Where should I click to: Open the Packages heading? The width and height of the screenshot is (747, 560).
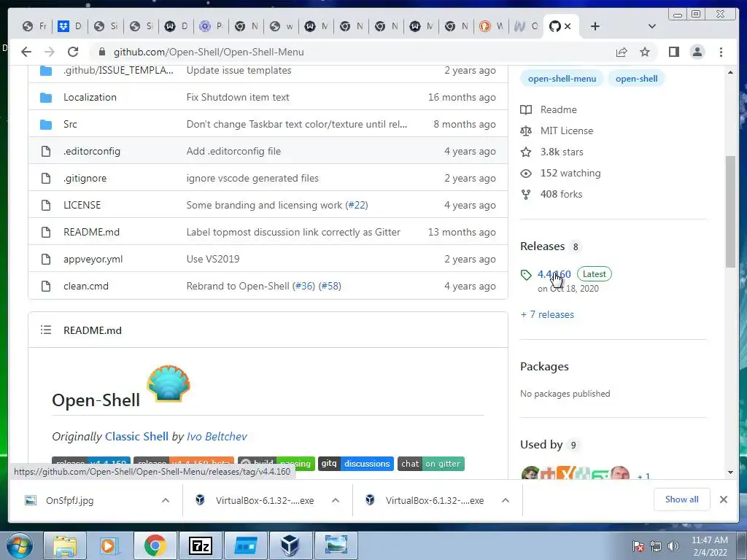tap(544, 366)
